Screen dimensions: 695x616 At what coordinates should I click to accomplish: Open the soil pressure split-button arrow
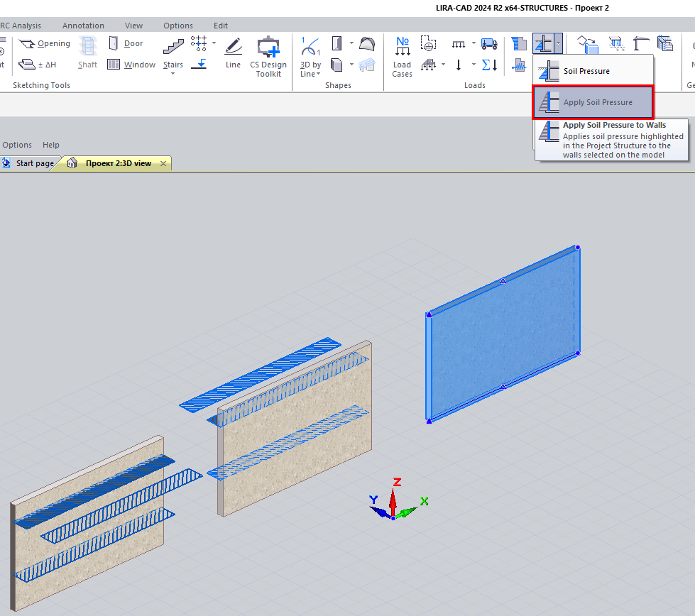tap(559, 44)
